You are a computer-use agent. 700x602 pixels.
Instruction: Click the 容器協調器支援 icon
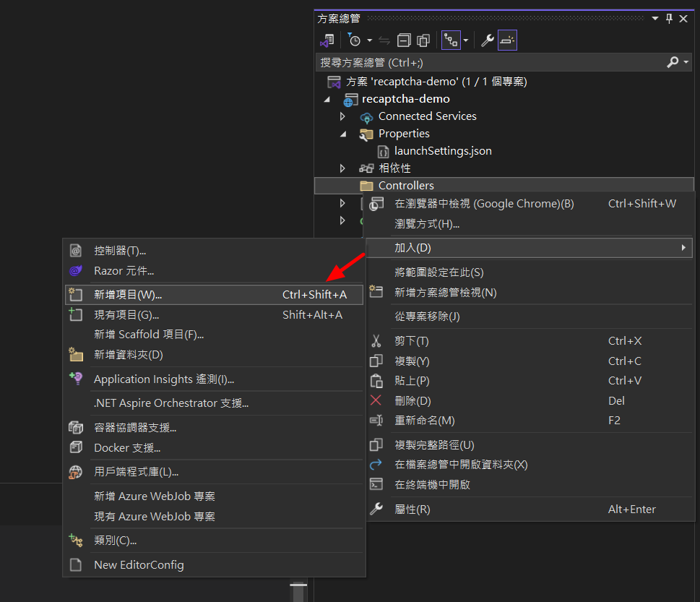pyautogui.click(x=76, y=428)
